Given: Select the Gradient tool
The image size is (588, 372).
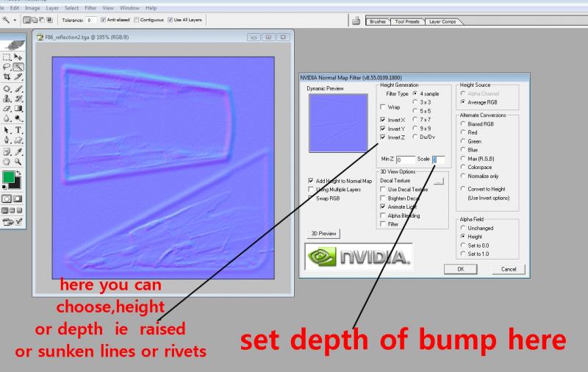Looking at the screenshot, I should [x=18, y=109].
